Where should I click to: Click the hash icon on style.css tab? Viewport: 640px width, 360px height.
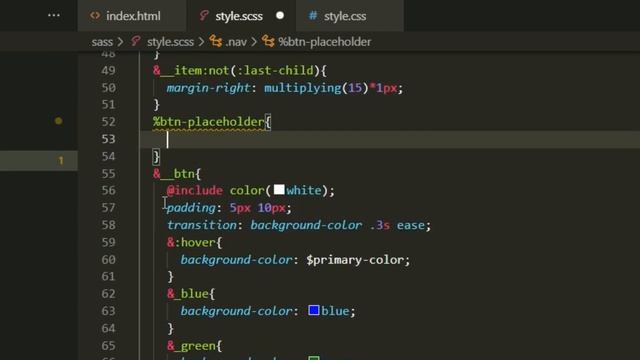[x=313, y=16]
